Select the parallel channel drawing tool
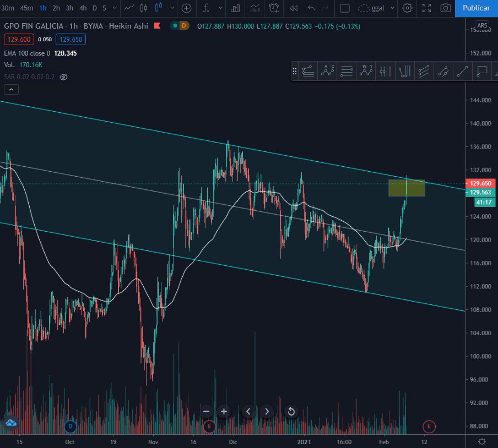Viewport: 498px width, 448px height. point(424,72)
